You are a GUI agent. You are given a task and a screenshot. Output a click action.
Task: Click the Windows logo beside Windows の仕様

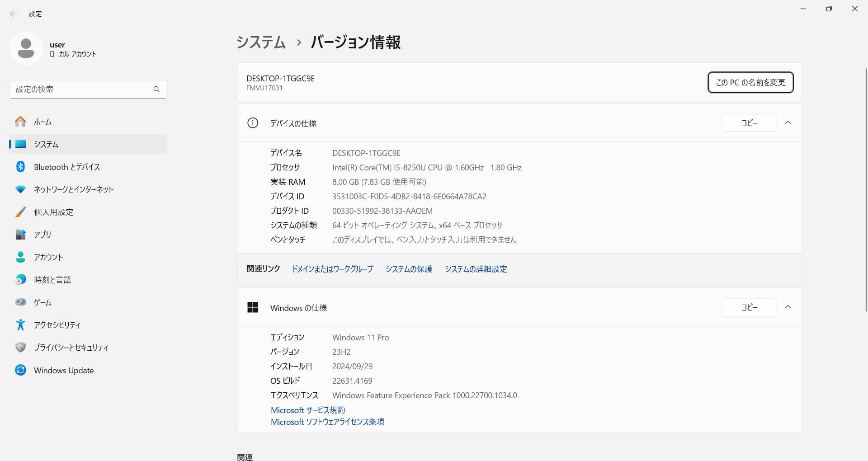point(253,307)
